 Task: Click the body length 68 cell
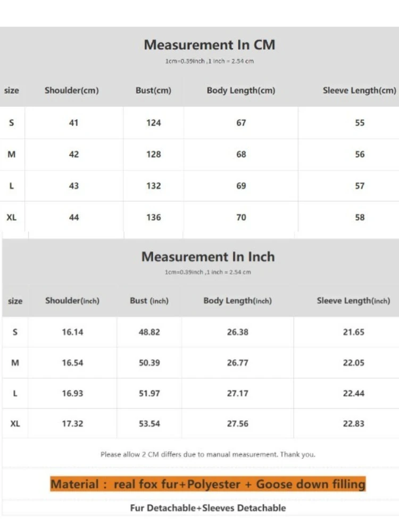click(241, 155)
